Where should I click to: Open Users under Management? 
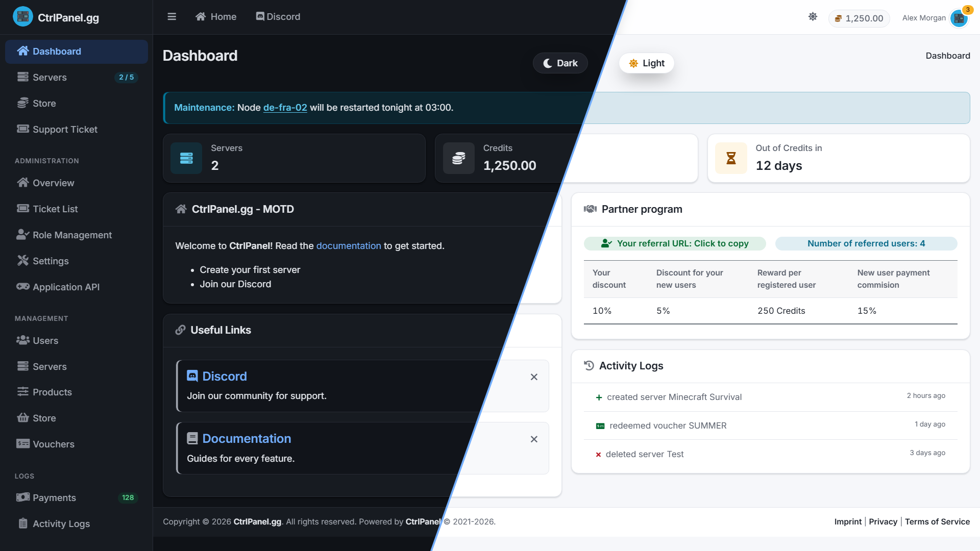click(77, 341)
